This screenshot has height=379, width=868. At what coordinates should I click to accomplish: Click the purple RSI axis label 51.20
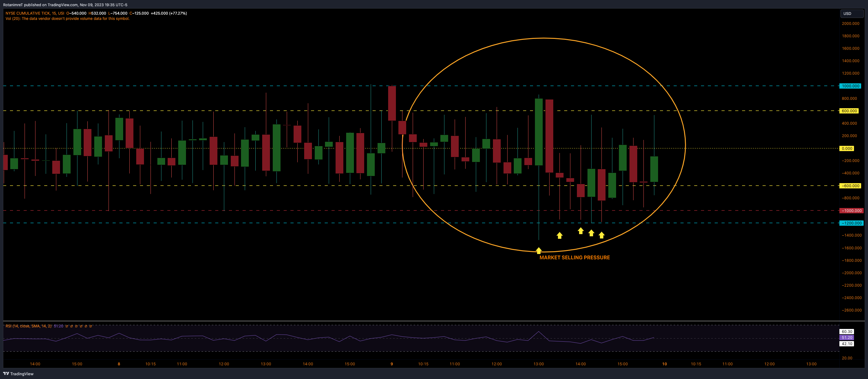point(847,338)
